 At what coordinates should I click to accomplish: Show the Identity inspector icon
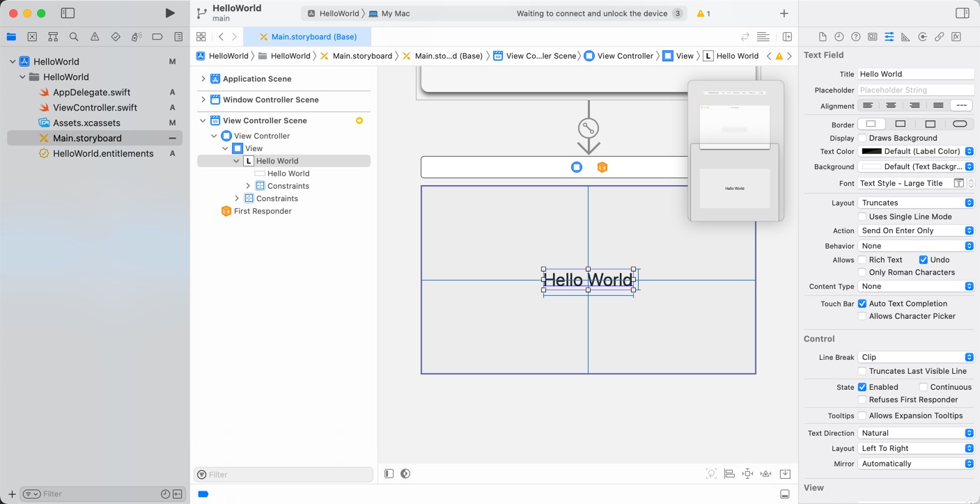coord(873,37)
